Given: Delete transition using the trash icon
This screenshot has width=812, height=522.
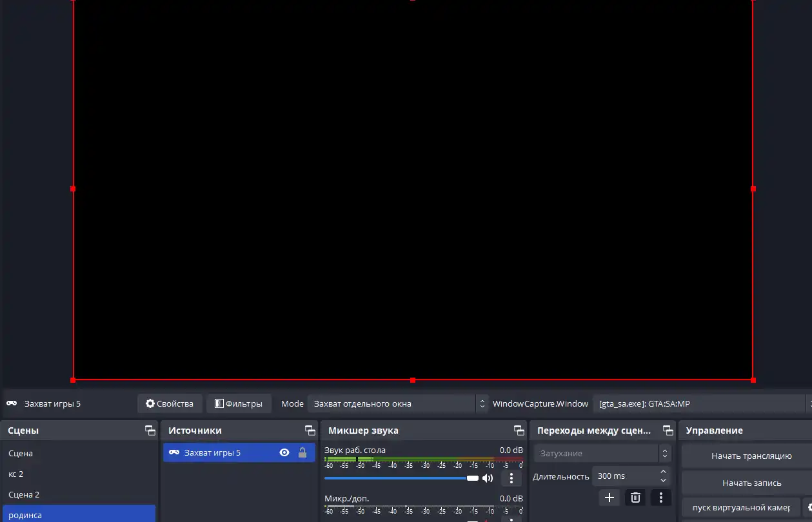Looking at the screenshot, I should (635, 498).
